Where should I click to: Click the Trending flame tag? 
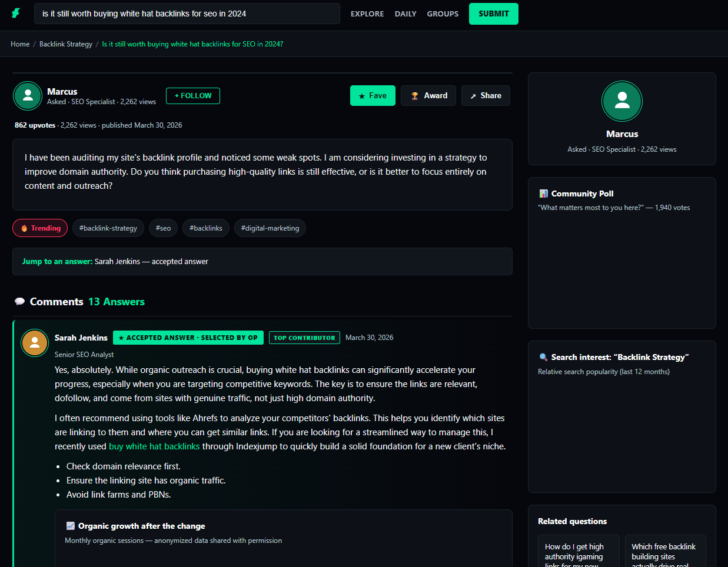41,228
